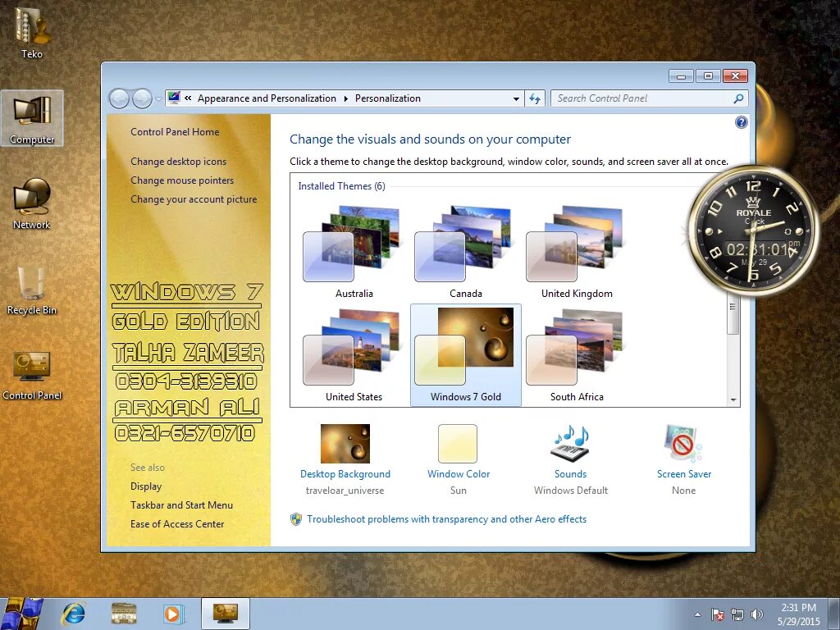Open the recent pages dropdown arrow
The image size is (840, 630).
(158, 99)
